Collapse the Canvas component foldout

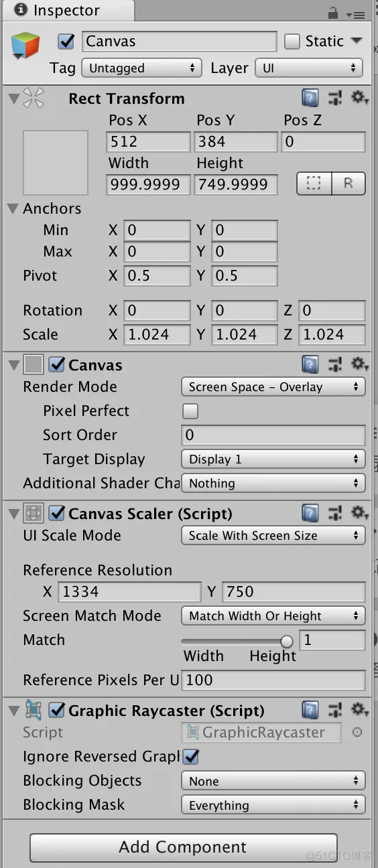(x=13, y=365)
